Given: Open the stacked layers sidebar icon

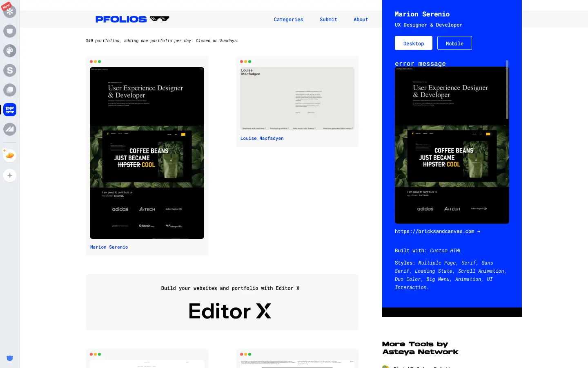Looking at the screenshot, I should click(9, 90).
